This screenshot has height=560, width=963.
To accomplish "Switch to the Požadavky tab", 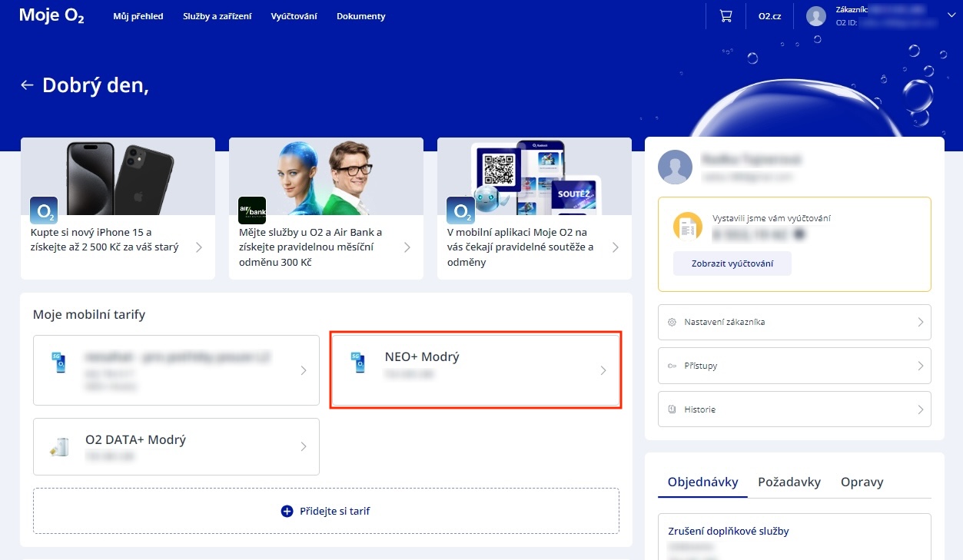I will point(789,482).
